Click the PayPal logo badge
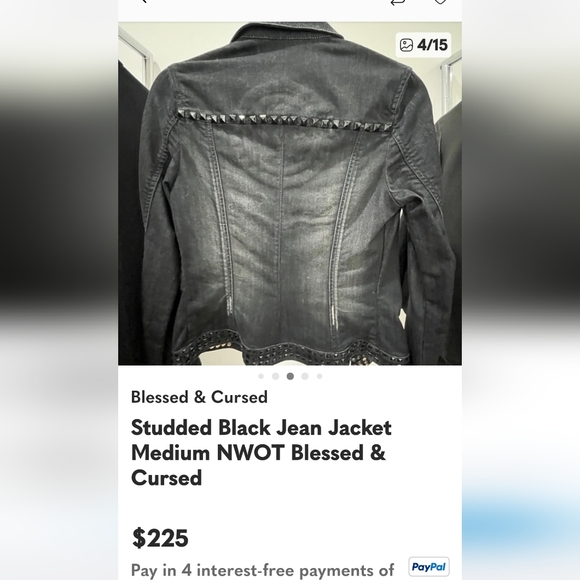 [429, 567]
